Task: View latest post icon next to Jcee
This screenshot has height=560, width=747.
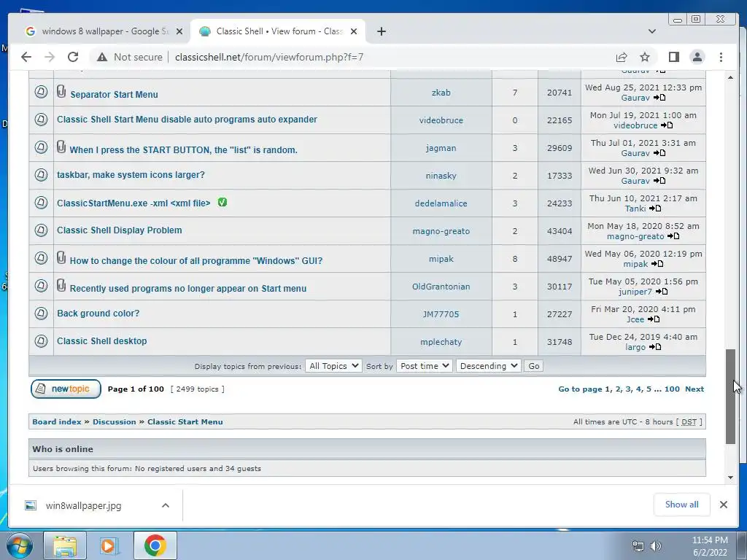Action: click(654, 319)
